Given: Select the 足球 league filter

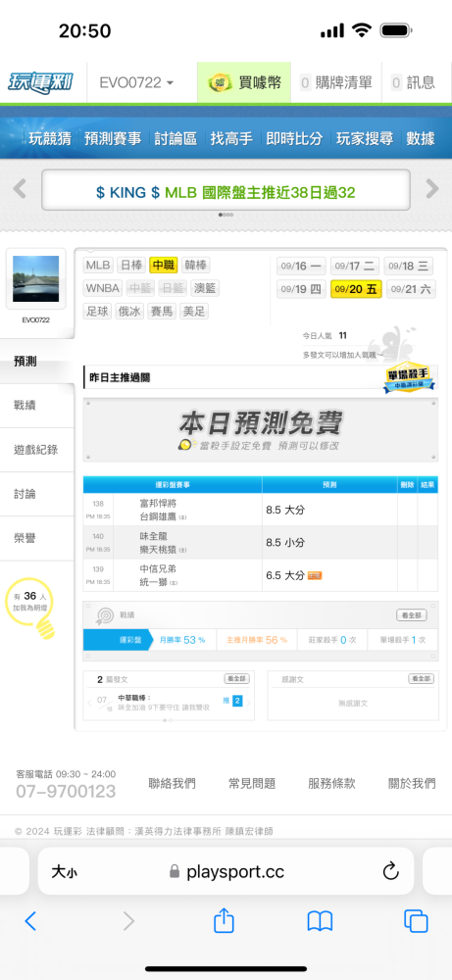Looking at the screenshot, I should coord(98,312).
